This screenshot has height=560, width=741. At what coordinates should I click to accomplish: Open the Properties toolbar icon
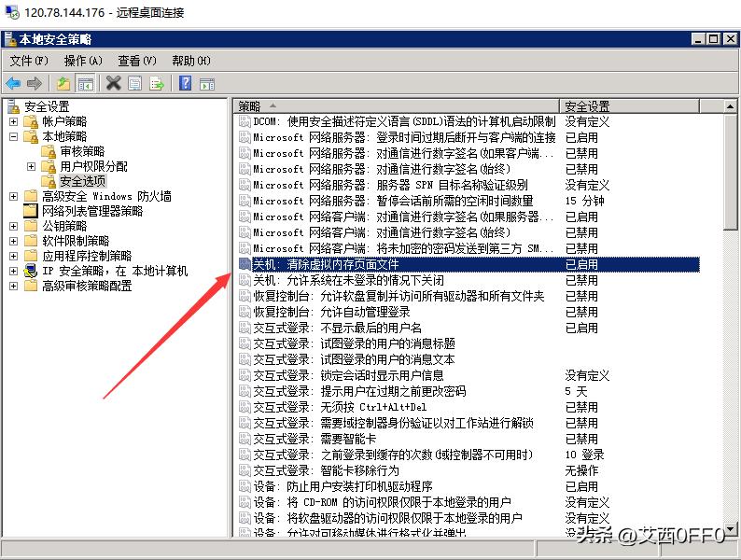click(135, 84)
